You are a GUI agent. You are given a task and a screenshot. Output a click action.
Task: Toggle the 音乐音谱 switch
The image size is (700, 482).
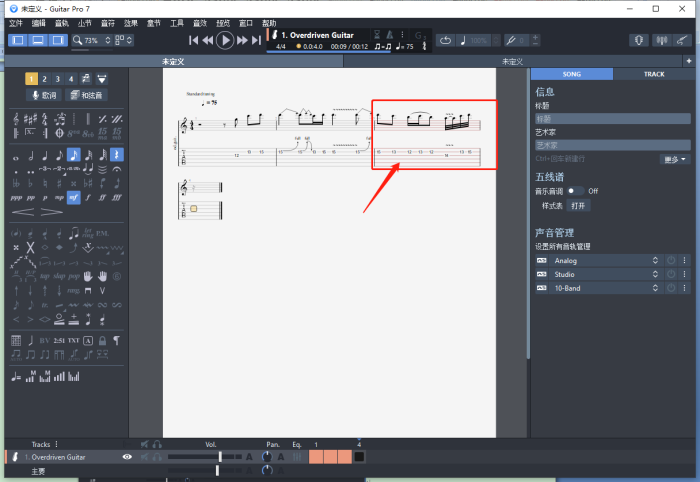point(575,190)
